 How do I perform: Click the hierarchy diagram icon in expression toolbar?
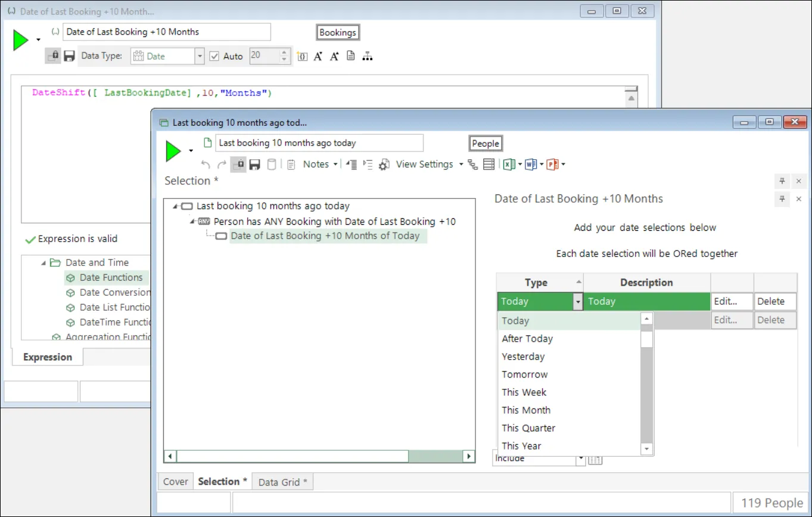(368, 56)
